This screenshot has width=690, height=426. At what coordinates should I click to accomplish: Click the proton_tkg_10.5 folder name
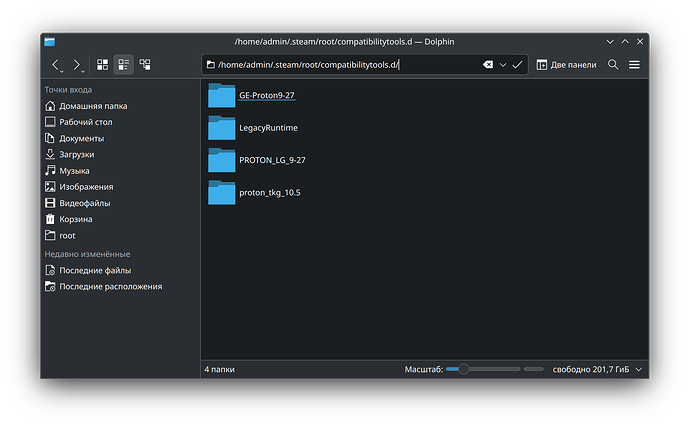coord(270,193)
